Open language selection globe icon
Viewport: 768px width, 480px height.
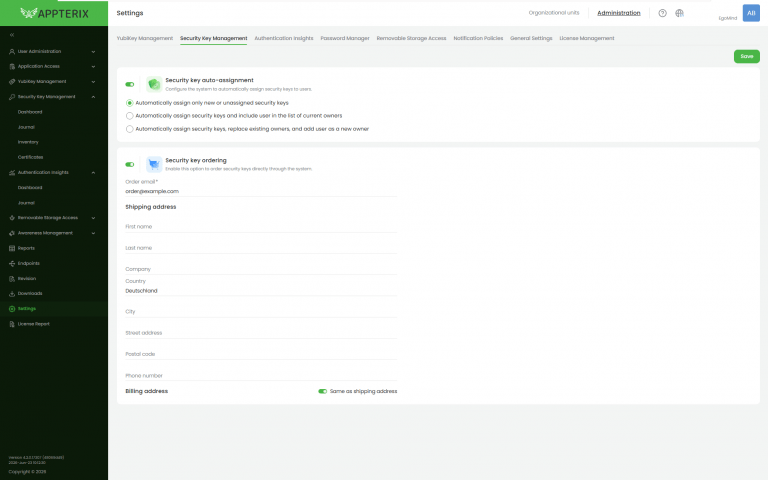[x=679, y=13]
